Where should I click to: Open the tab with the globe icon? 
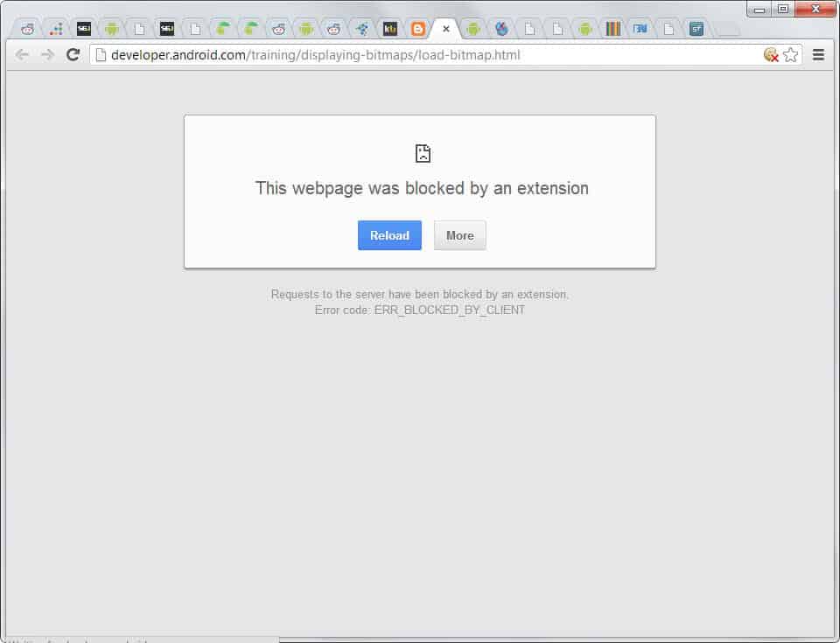click(501, 29)
